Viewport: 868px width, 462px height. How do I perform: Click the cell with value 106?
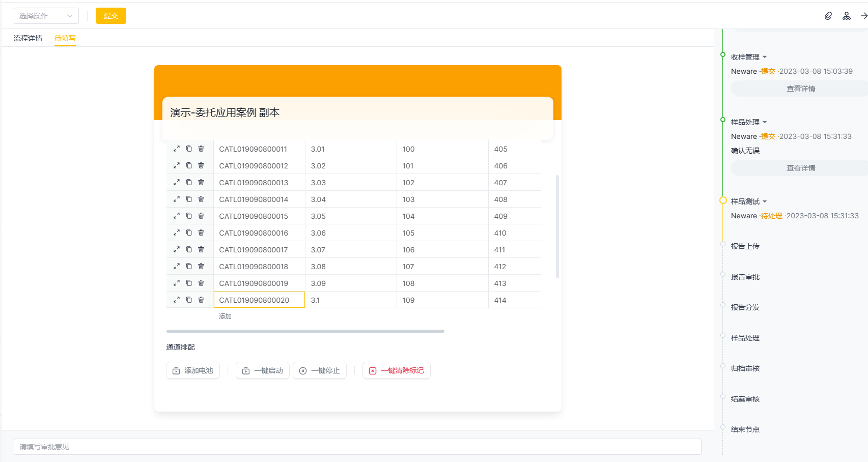[x=442, y=249]
